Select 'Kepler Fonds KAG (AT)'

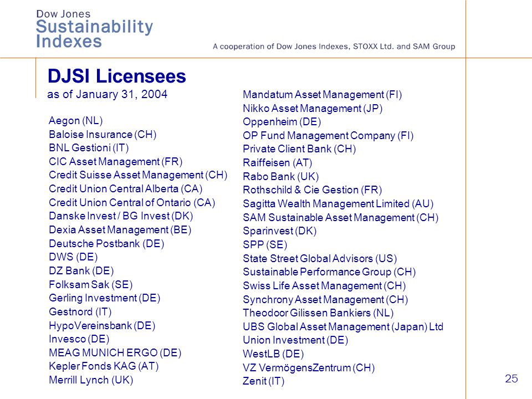pos(104,366)
